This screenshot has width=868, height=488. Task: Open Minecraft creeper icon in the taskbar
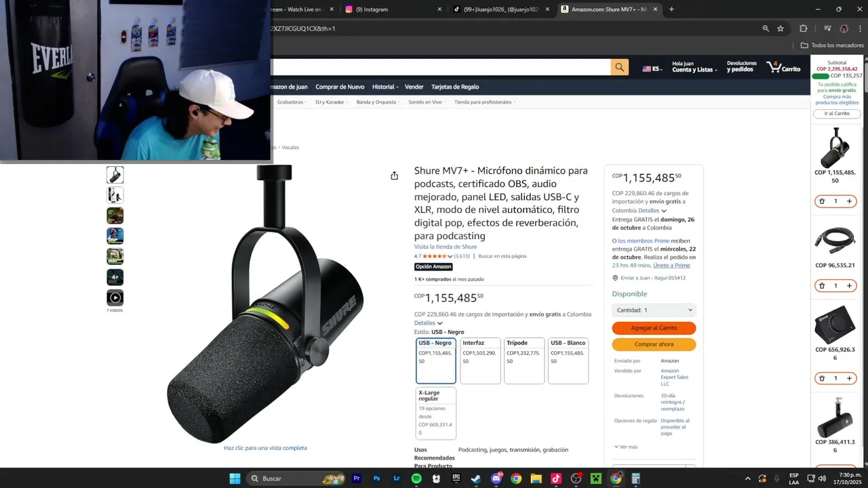coord(596,479)
